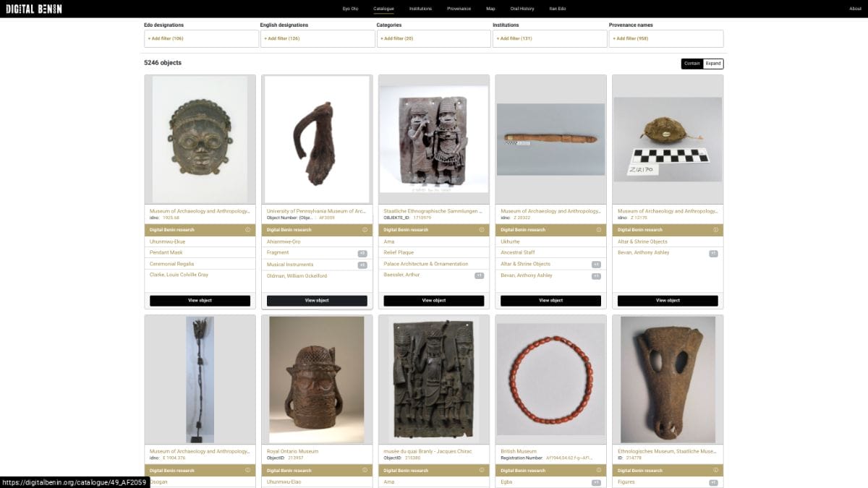Click info icon on musée du quai Branly card

[x=482, y=470]
